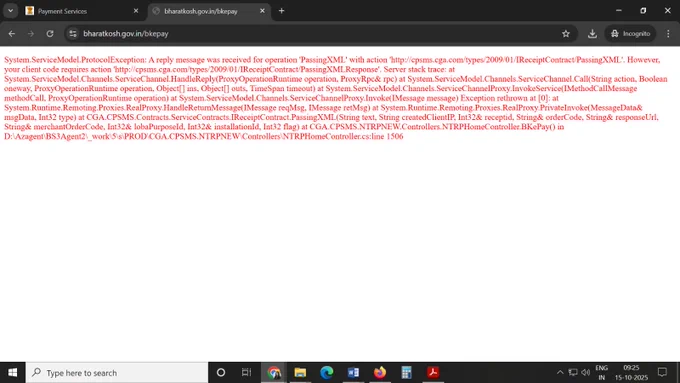The width and height of the screenshot is (680, 383).
Task: View site information icon in address bar
Action: point(73,33)
